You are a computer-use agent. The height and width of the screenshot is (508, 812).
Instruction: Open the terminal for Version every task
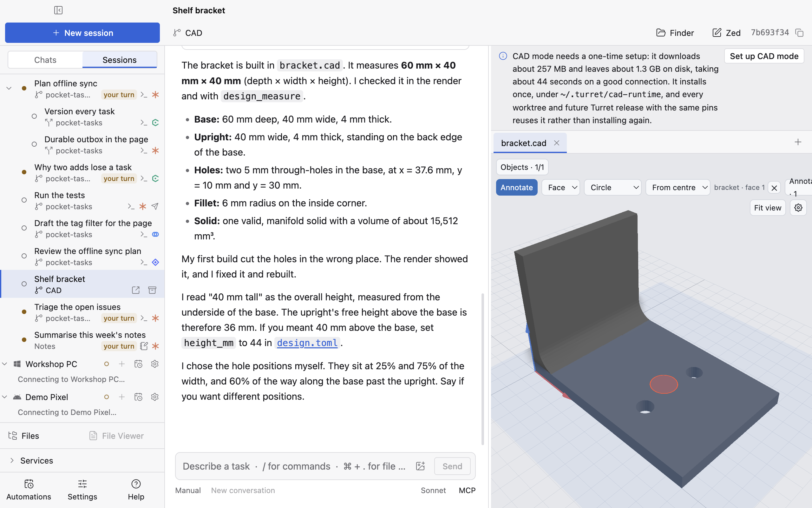(144, 123)
